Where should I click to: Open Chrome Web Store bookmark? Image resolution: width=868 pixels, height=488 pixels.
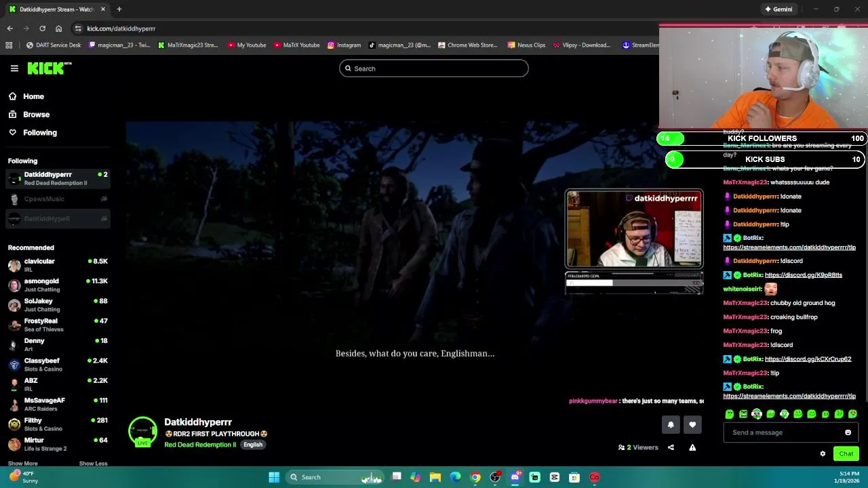(x=468, y=45)
